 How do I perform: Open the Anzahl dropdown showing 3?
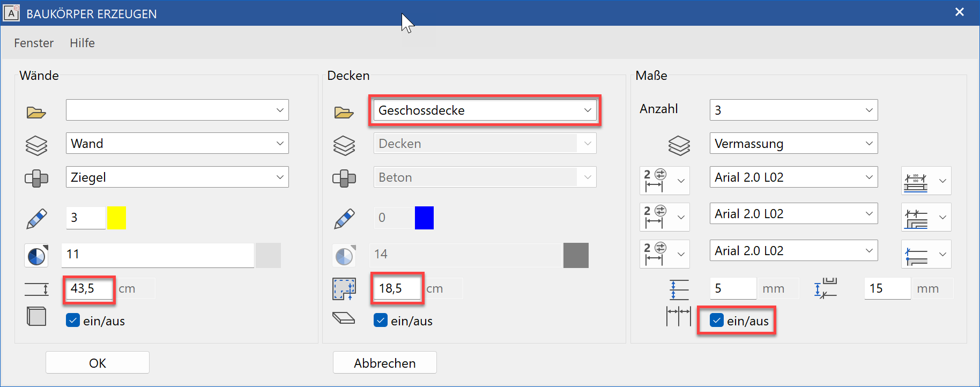click(x=793, y=110)
